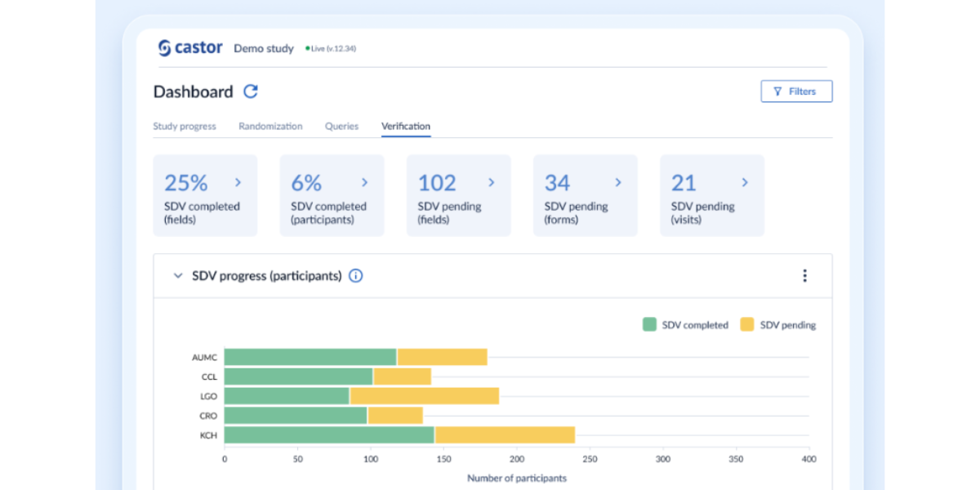Switch to the Study progress tab

(185, 126)
